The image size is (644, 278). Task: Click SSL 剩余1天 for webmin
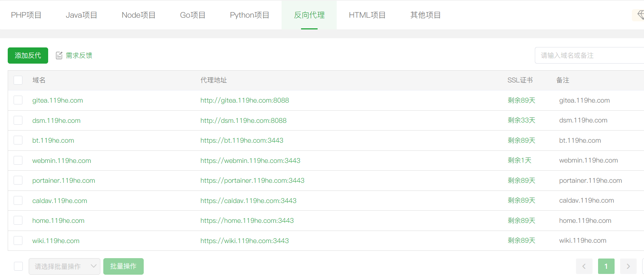point(519,160)
